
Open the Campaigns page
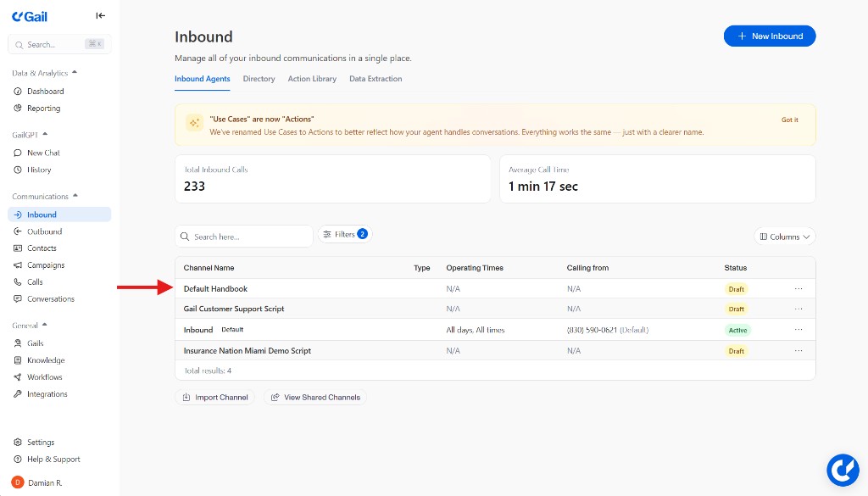coord(46,265)
